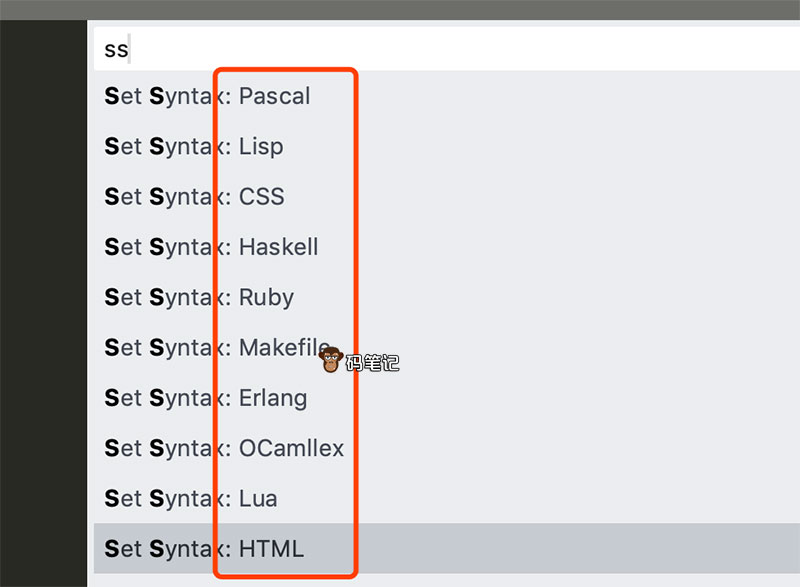Click the 码笔记 watermark text
The height and width of the screenshot is (587, 800).
[372, 363]
